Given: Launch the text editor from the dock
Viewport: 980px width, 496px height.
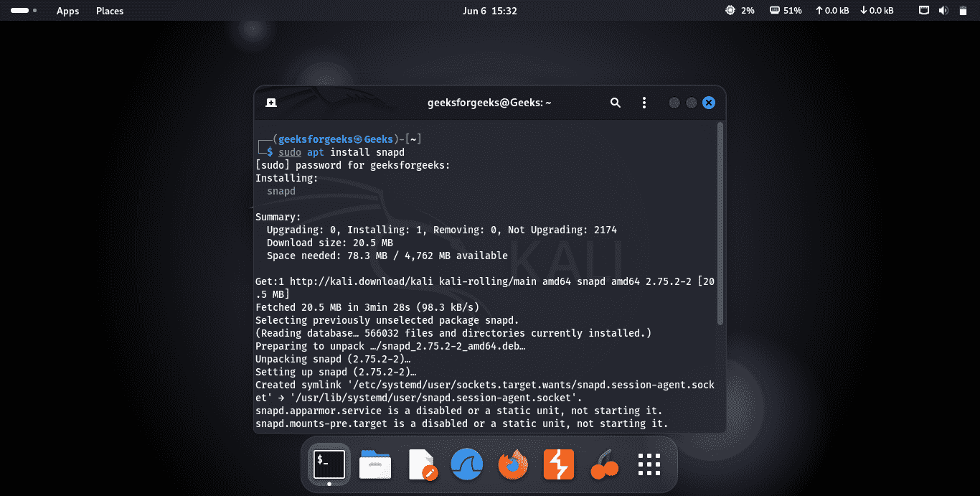Looking at the screenshot, I should [x=421, y=465].
